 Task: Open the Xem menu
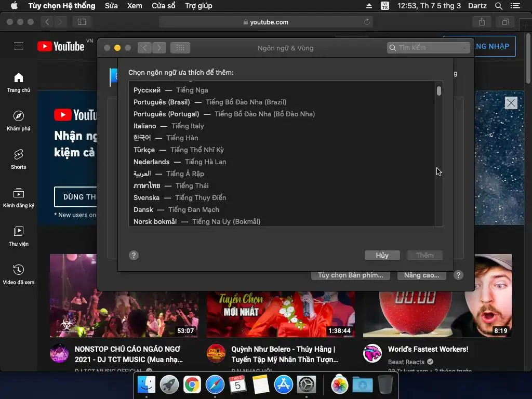pyautogui.click(x=135, y=6)
